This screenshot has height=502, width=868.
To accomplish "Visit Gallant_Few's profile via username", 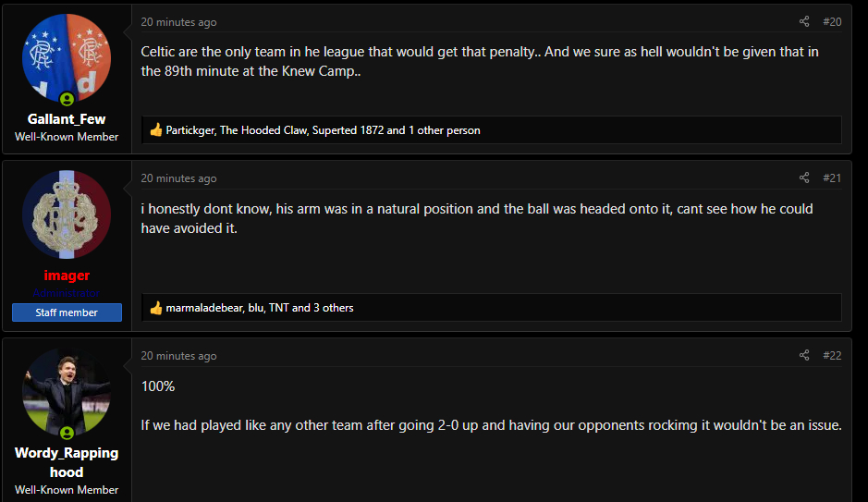I will coord(67,118).
